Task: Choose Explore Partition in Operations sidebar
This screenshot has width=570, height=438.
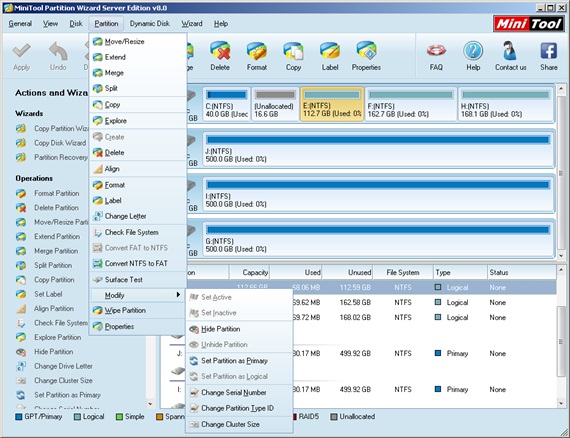Action: point(57,337)
